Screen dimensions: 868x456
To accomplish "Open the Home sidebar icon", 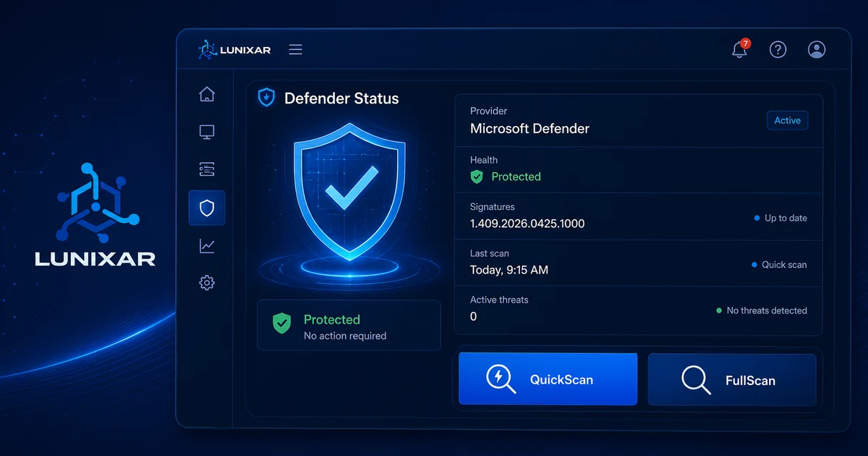I will (207, 94).
